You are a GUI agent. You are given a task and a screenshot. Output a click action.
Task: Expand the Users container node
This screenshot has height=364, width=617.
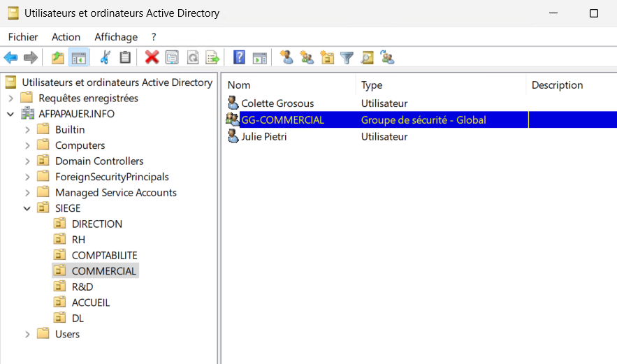(x=27, y=334)
